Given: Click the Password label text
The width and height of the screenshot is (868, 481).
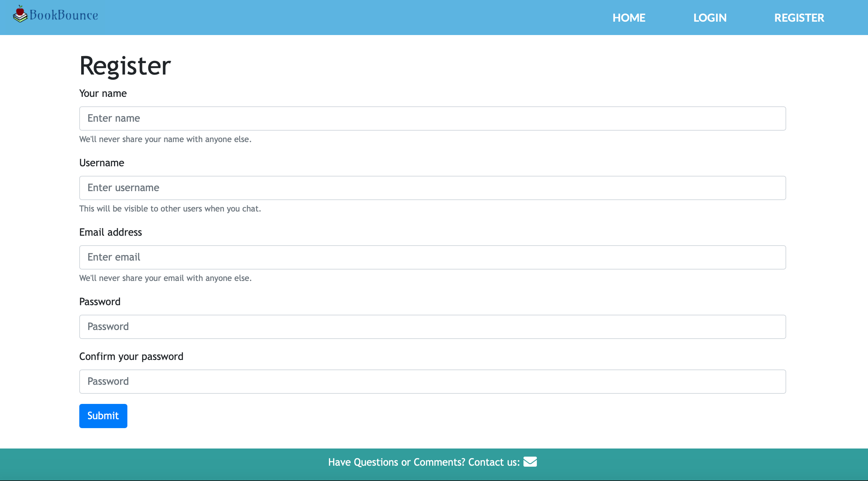Looking at the screenshot, I should tap(99, 302).
